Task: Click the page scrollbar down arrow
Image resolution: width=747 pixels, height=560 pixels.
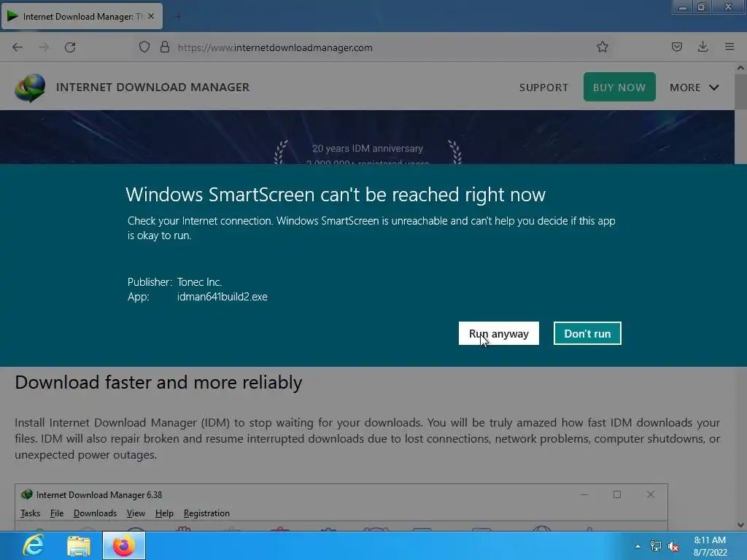Action: [740, 525]
